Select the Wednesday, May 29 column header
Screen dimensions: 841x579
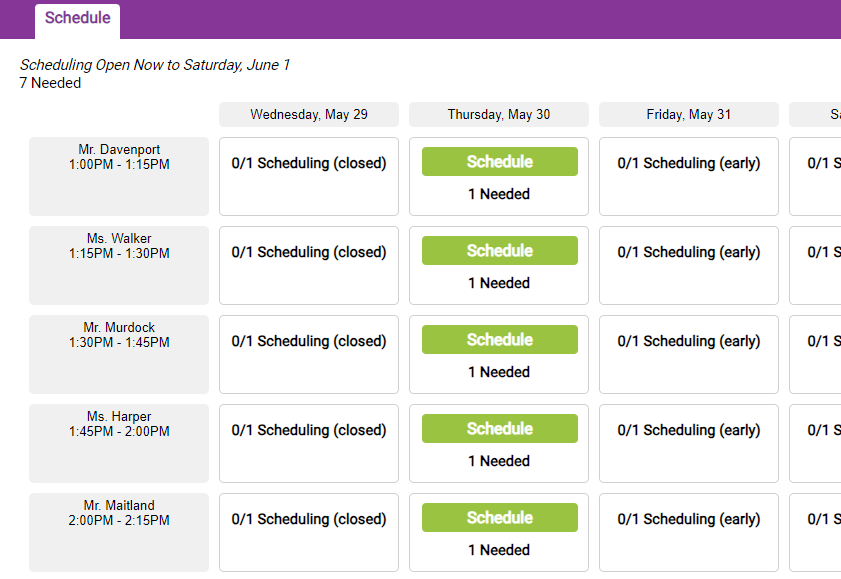(x=308, y=114)
